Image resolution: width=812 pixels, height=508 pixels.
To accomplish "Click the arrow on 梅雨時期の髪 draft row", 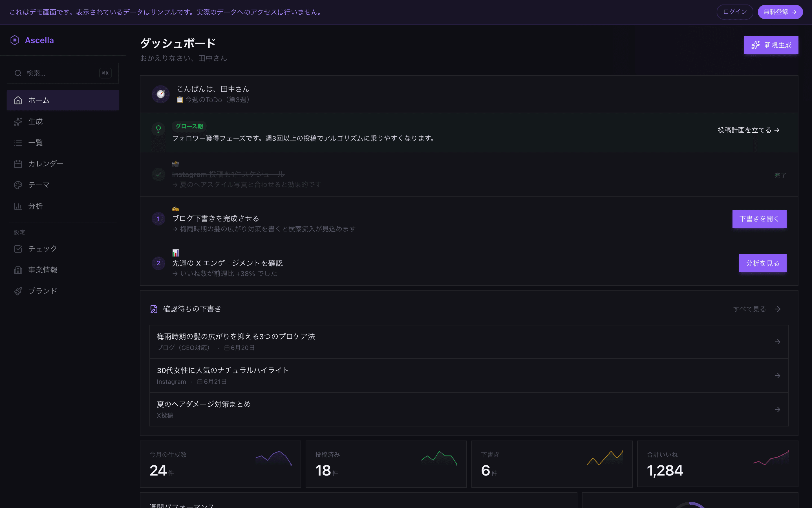I will pyautogui.click(x=777, y=342).
